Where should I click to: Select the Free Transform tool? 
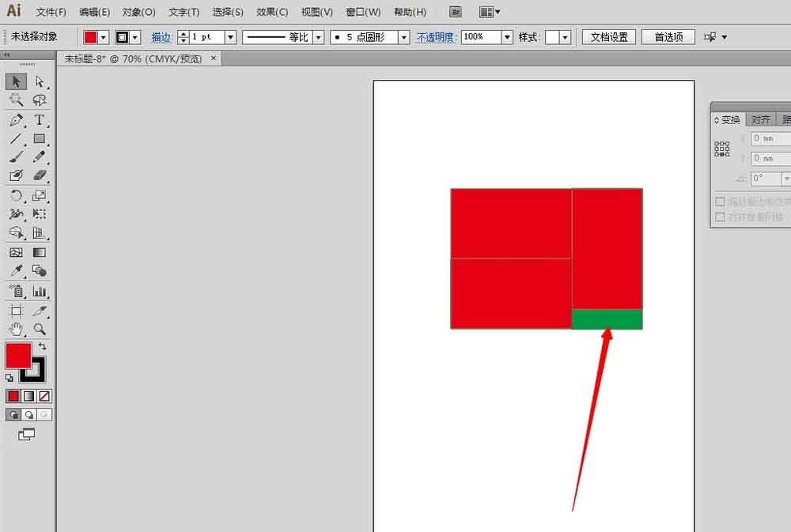coord(40,213)
